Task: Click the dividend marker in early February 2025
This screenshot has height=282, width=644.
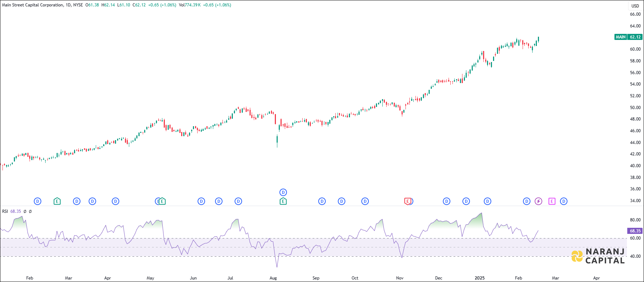Action: click(x=527, y=201)
